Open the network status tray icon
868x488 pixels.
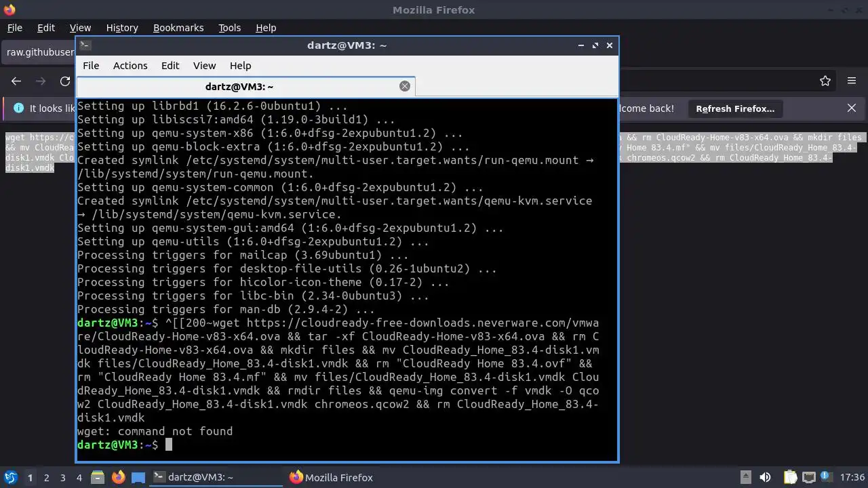pyautogui.click(x=808, y=478)
